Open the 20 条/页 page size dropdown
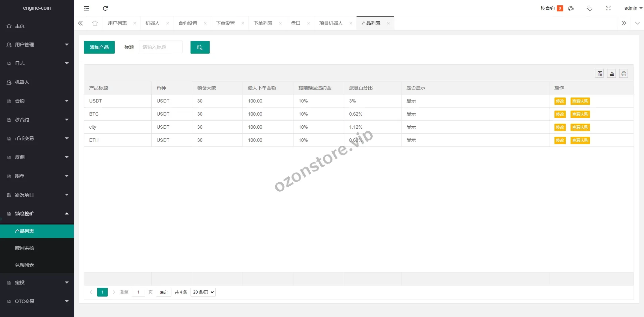Screen dimensions: 644x317 click(x=203, y=292)
